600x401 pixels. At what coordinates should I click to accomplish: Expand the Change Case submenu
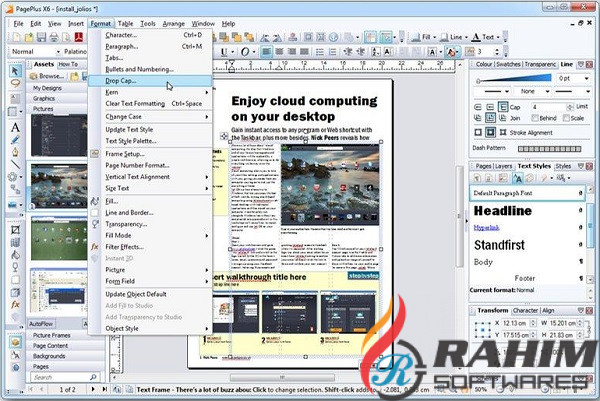coord(150,117)
